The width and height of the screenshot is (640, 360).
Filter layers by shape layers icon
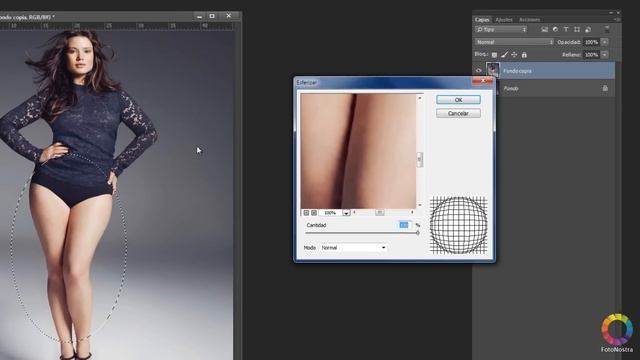[577, 29]
